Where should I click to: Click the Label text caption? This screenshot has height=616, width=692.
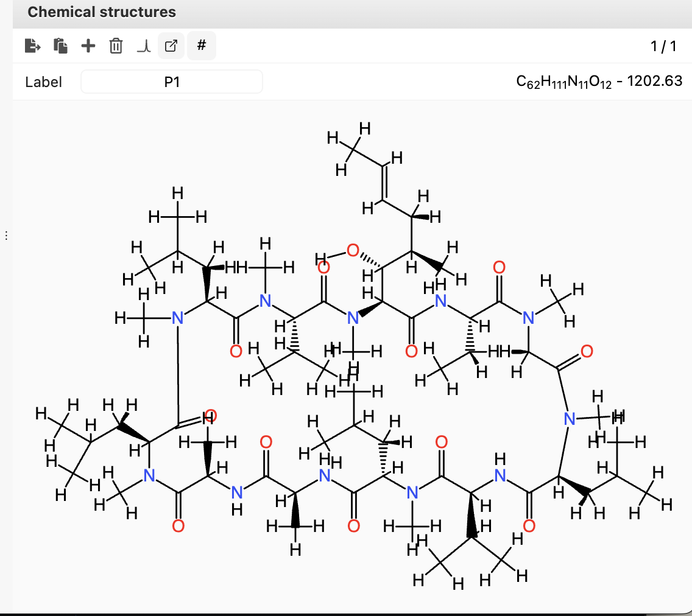pos(44,82)
